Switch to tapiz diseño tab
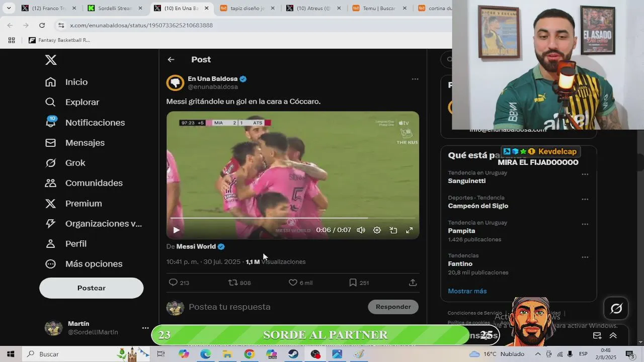The image size is (644, 362). [x=247, y=8]
